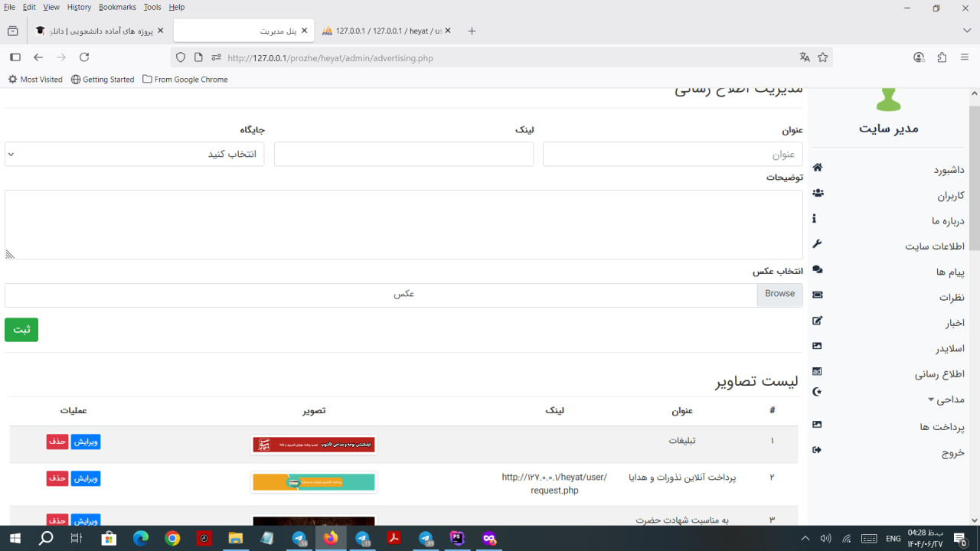
Task: Click the home icon beside داشبورد
Action: point(817,168)
